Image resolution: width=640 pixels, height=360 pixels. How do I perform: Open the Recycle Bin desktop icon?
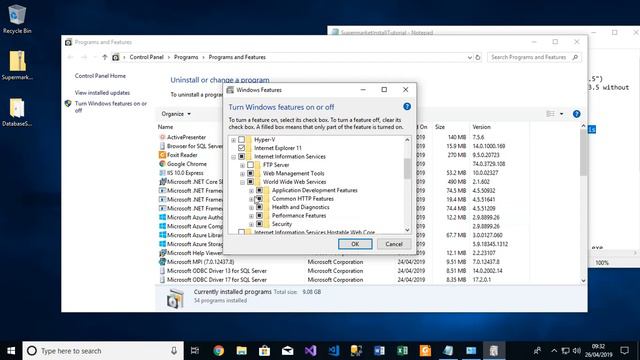17,19
